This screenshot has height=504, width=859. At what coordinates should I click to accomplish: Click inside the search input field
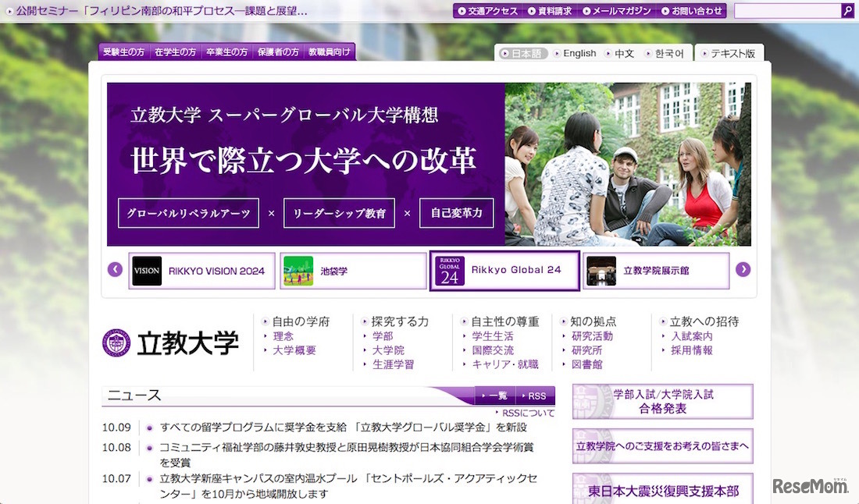(x=789, y=11)
